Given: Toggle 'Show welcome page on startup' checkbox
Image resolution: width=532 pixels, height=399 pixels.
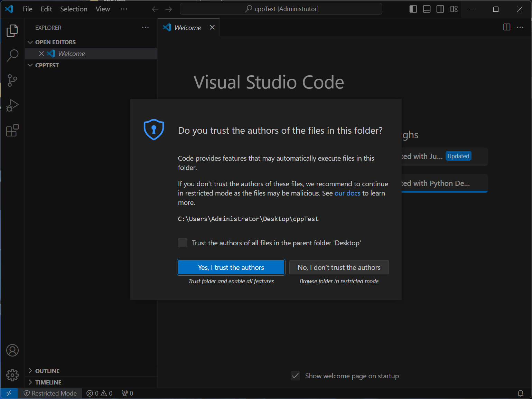Looking at the screenshot, I should 296,376.
